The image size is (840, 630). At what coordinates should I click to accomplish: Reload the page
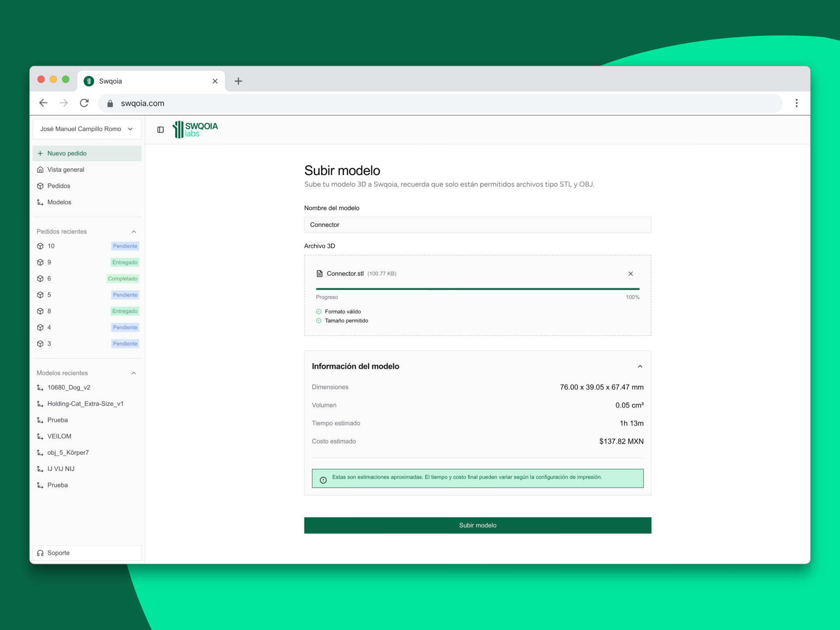click(x=84, y=103)
